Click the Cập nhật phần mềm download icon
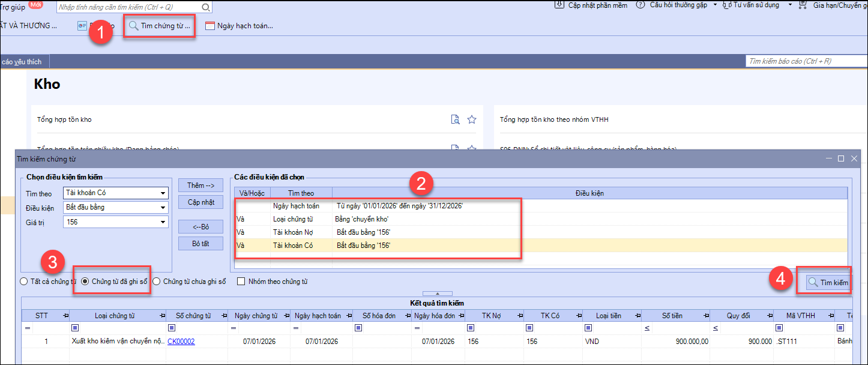Viewport: 868px width, 365px height. [559, 5]
